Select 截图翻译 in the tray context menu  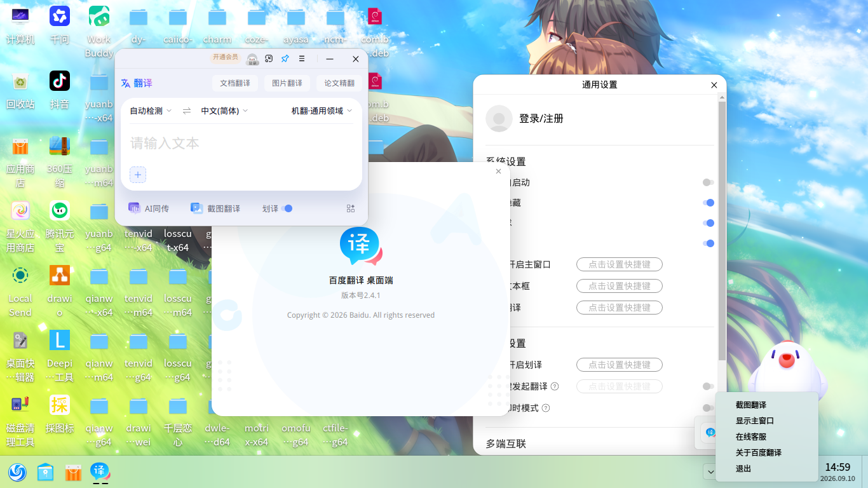(x=750, y=405)
